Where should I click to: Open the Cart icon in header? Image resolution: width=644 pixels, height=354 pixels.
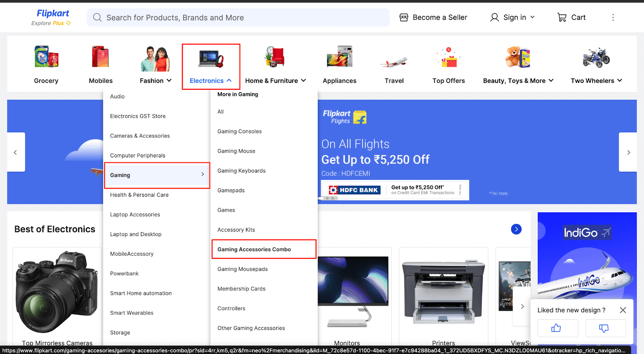(x=562, y=17)
